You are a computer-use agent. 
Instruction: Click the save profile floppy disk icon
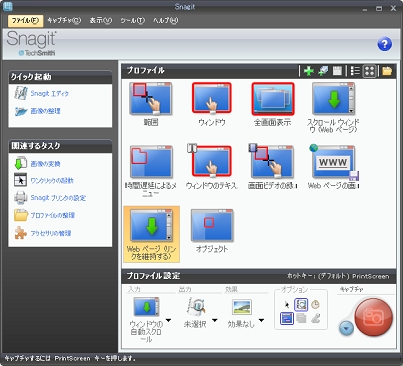[x=337, y=71]
